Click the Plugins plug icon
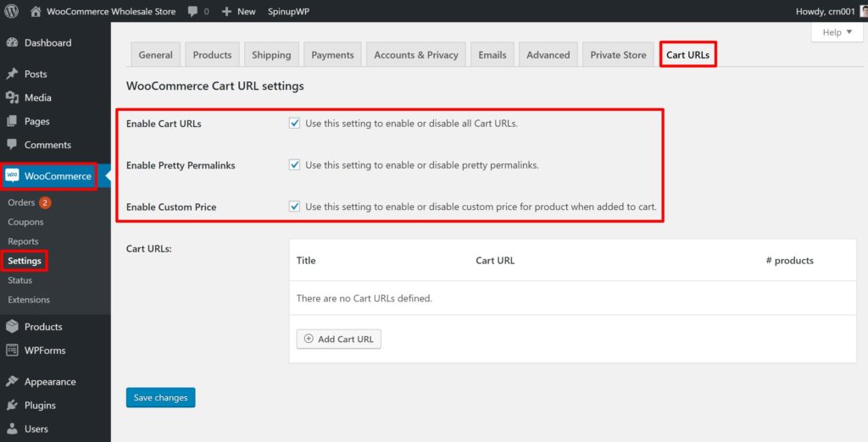Image resolution: width=868 pixels, height=442 pixels. click(12, 405)
